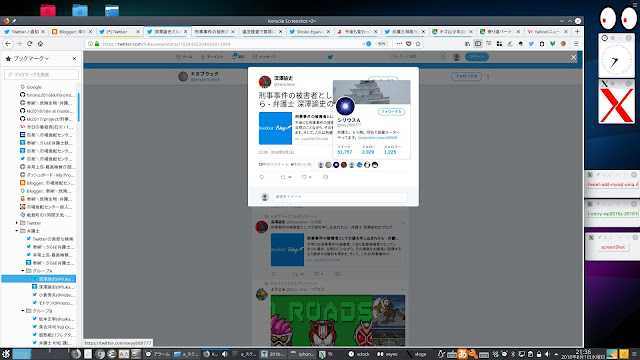This screenshot has width=640, height=360.
Task: Open the page actions three-dot icon
Action: coord(399,44)
